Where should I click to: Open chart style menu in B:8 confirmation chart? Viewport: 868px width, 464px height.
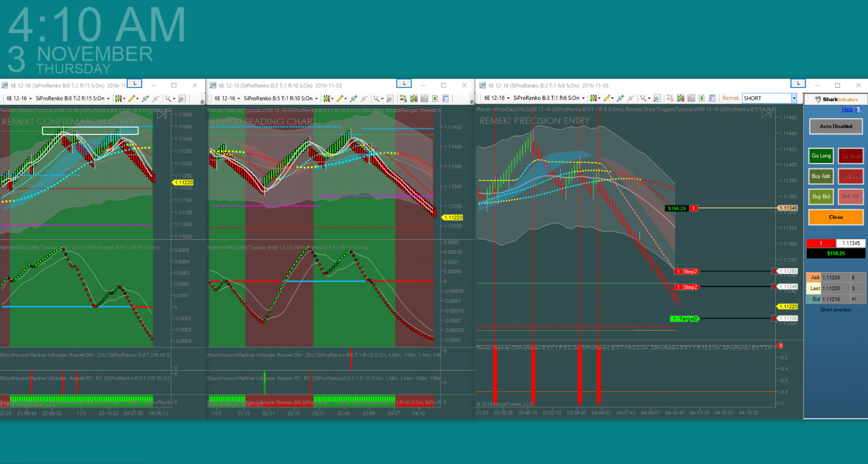tap(120, 98)
